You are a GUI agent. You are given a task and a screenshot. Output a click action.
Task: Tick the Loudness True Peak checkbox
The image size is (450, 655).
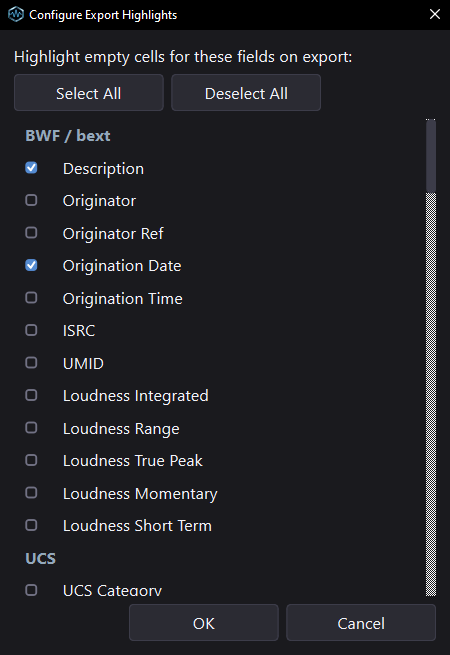pyautogui.click(x=31, y=460)
